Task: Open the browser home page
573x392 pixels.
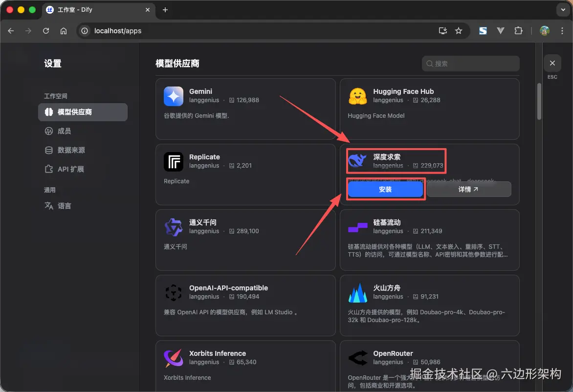Action: (64, 31)
